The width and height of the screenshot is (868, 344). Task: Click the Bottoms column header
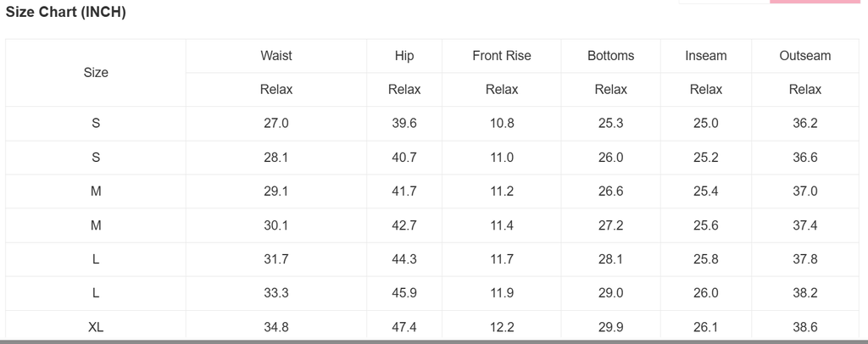[610, 56]
